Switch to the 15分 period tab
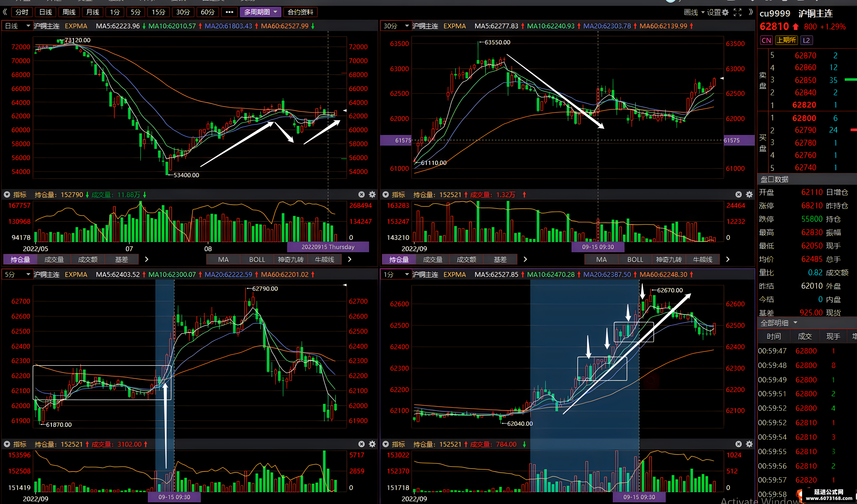 [159, 12]
